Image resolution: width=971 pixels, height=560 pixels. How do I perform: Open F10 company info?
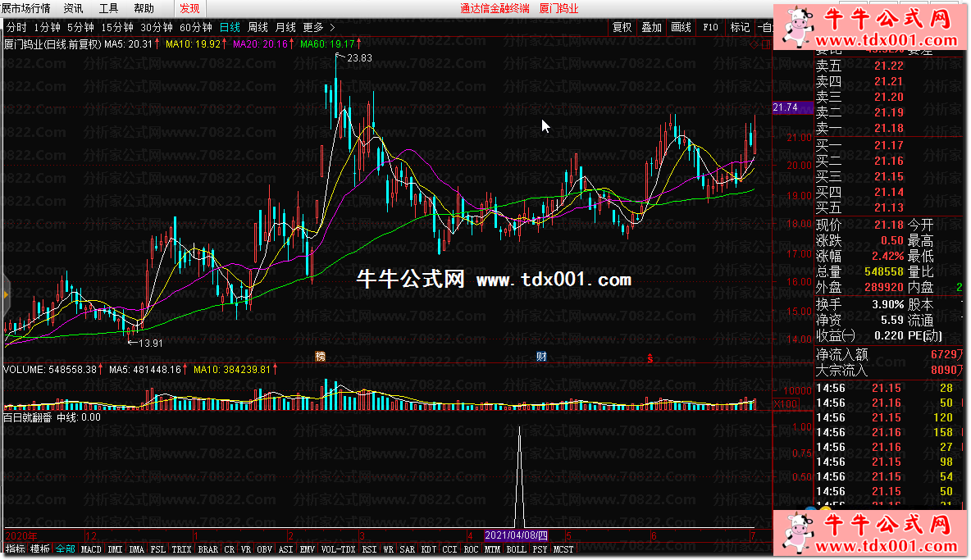click(710, 27)
